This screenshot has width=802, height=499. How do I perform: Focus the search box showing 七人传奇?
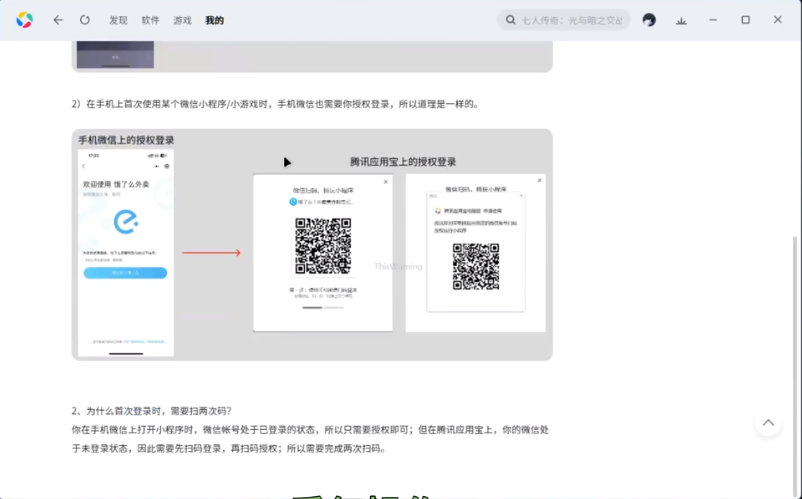(564, 20)
